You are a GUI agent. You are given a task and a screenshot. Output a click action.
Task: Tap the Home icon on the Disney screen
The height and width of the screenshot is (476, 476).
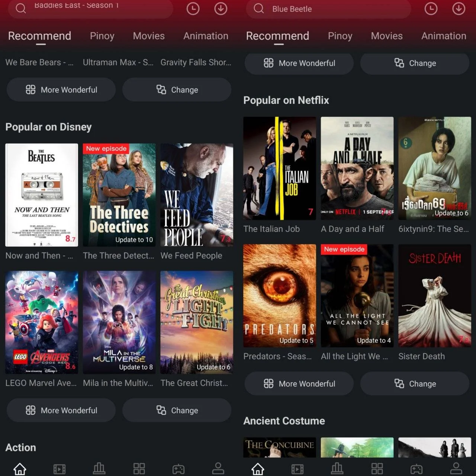pyautogui.click(x=20, y=469)
